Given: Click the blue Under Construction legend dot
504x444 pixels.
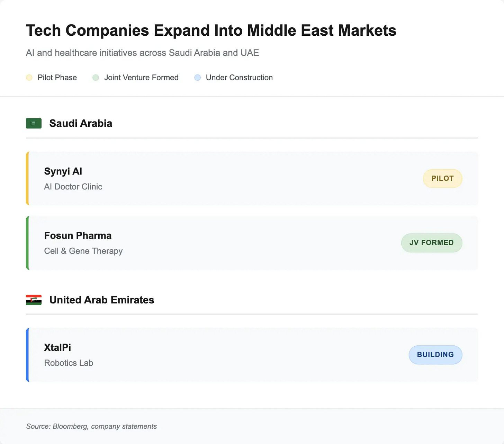Looking at the screenshot, I should pyautogui.click(x=197, y=78).
